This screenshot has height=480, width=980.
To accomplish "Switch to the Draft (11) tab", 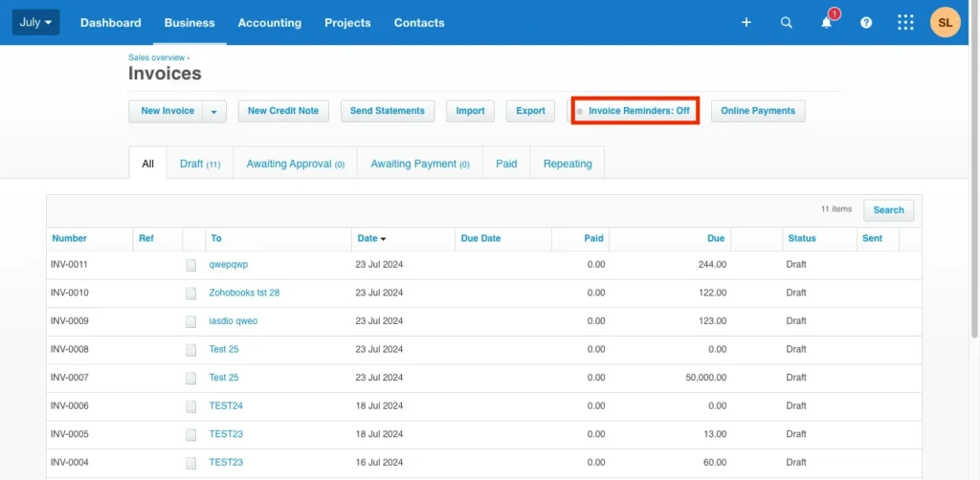I will click(200, 164).
